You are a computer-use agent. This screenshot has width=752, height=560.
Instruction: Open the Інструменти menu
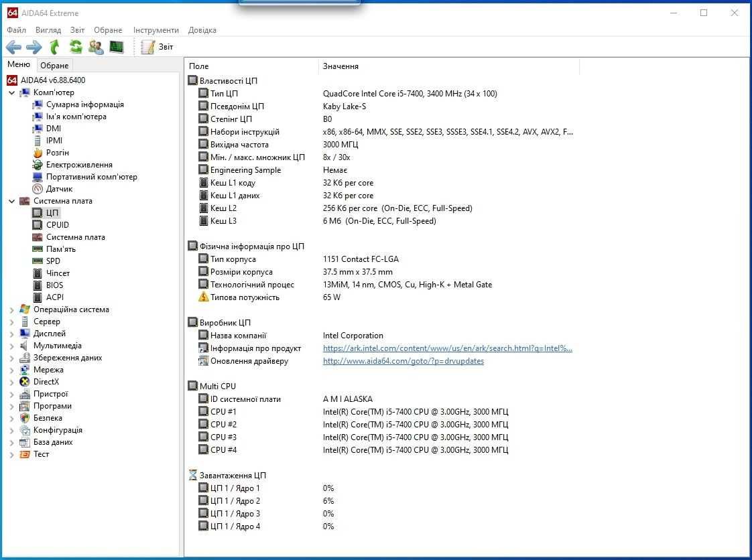(156, 29)
